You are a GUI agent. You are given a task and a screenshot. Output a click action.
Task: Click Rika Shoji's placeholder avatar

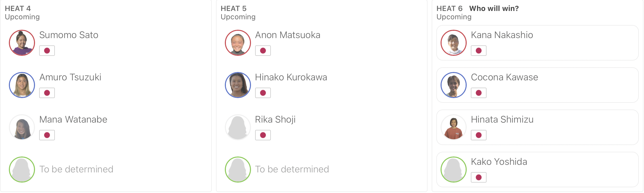coord(238,127)
